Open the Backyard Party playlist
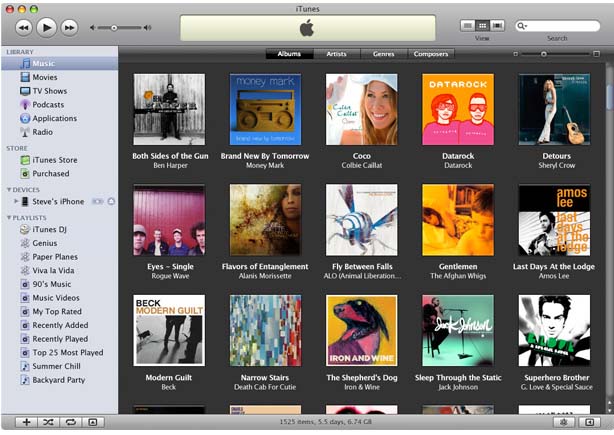Image resolution: width=614 pixels, height=435 pixels. [60, 380]
